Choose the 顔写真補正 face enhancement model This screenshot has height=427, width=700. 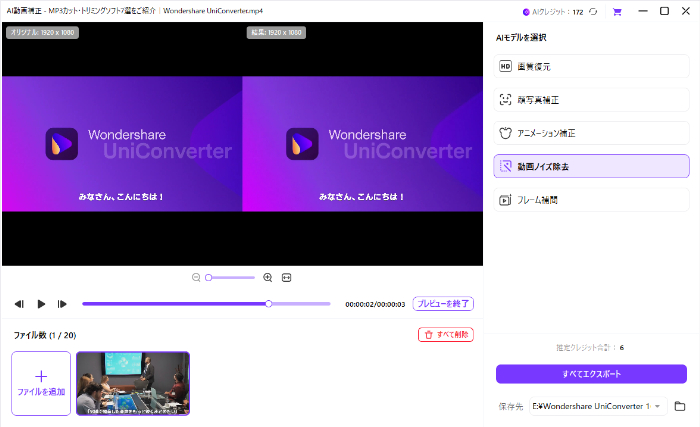591,100
